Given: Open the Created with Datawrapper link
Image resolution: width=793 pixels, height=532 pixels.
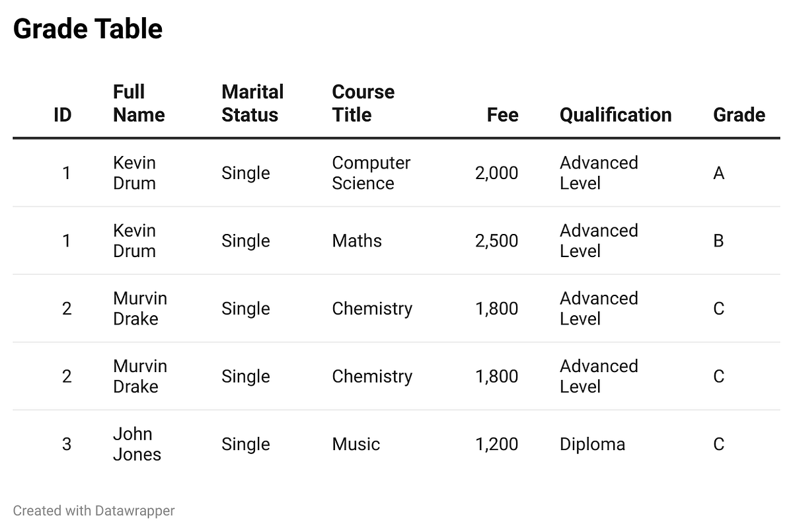Looking at the screenshot, I should [94, 511].
